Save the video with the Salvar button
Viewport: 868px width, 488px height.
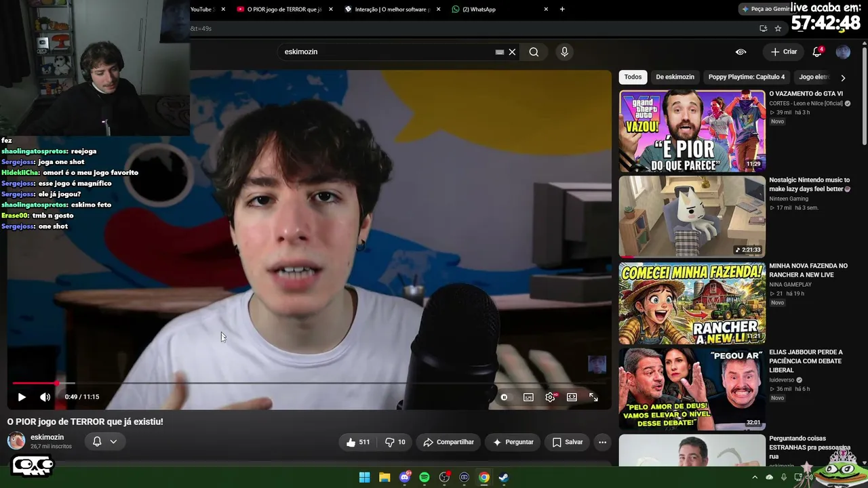(x=567, y=442)
